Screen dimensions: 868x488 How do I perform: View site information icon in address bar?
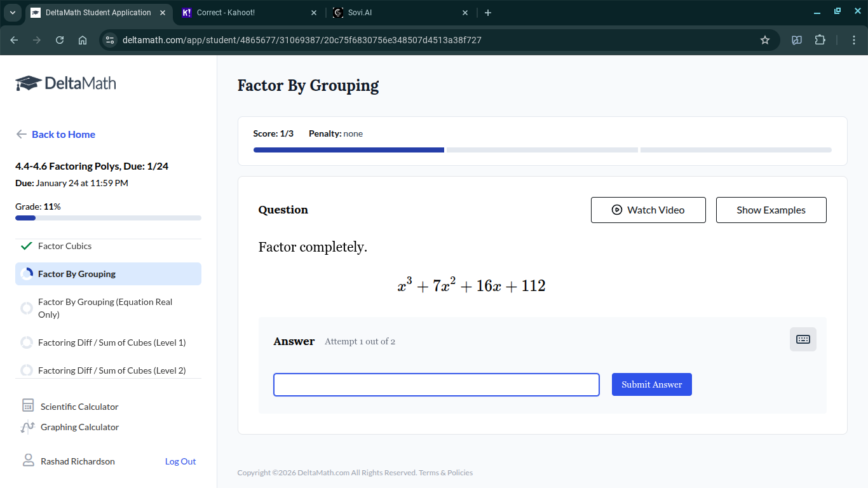110,40
